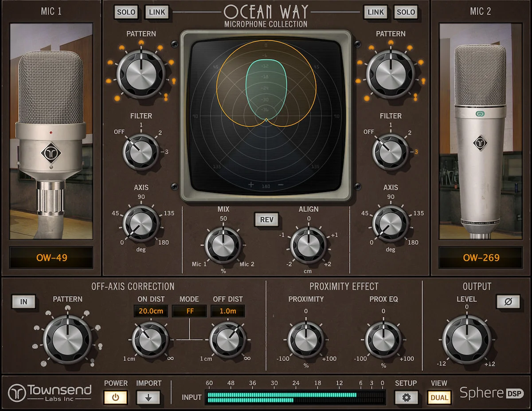The height and width of the screenshot is (411, 532).
Task: Click the Mic 2 AXIS 135 label
Action: pyautogui.click(x=418, y=213)
